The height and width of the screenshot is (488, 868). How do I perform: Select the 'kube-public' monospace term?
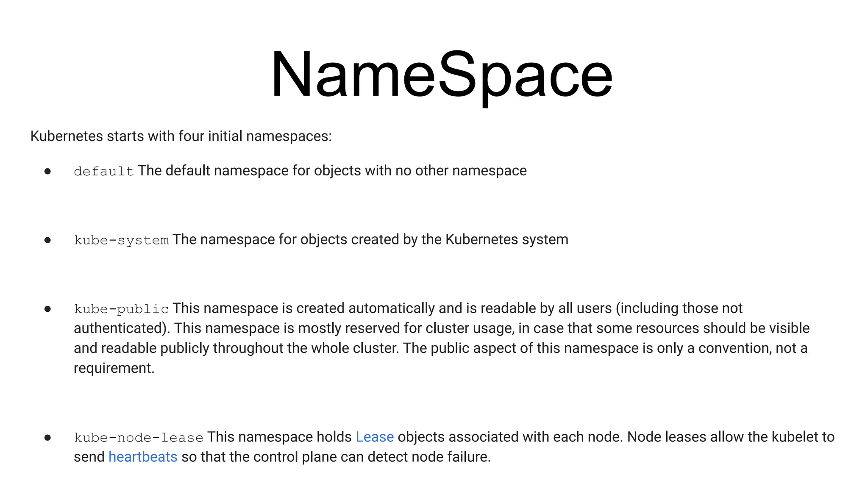coord(122,309)
